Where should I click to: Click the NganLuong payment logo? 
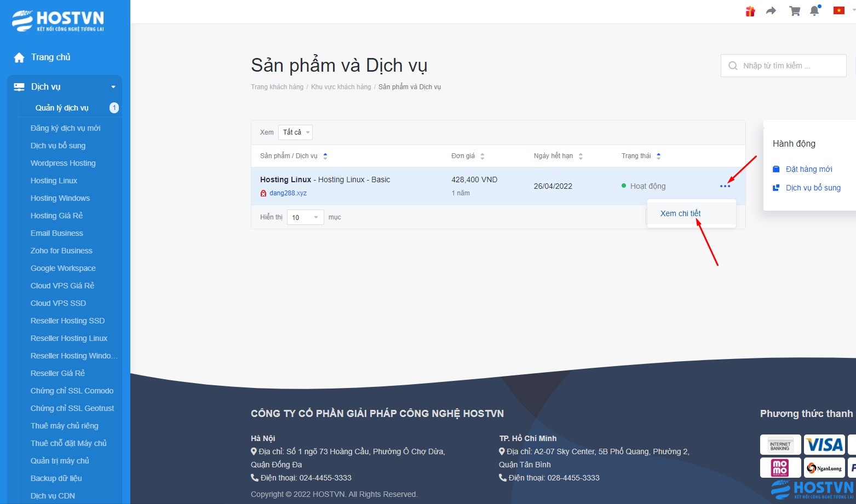point(824,467)
